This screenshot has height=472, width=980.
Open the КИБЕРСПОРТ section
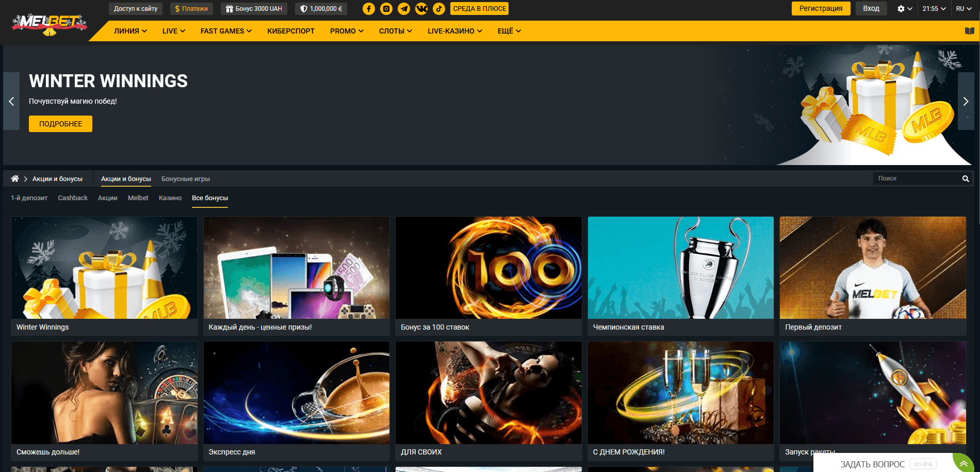(x=291, y=31)
